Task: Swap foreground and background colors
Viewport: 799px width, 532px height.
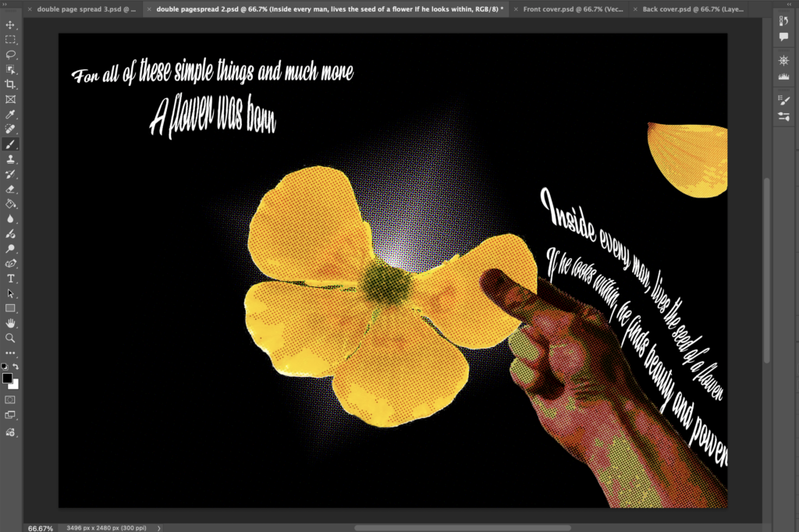Action: click(x=16, y=367)
